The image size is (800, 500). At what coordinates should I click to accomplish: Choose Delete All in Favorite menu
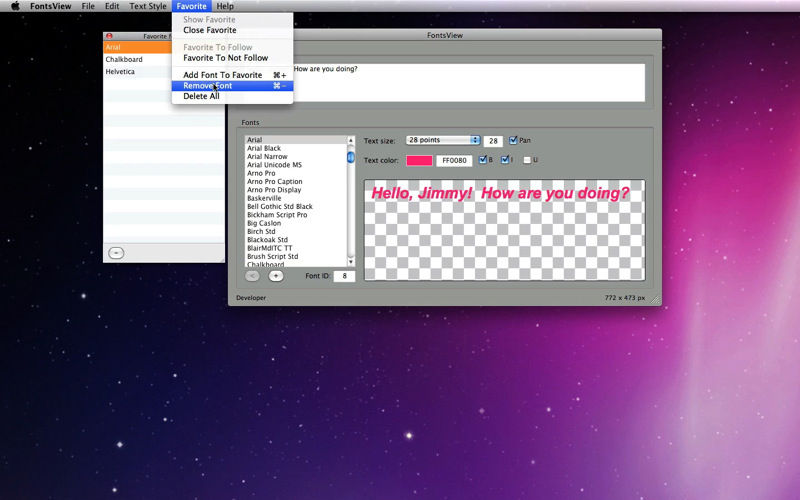click(233, 96)
